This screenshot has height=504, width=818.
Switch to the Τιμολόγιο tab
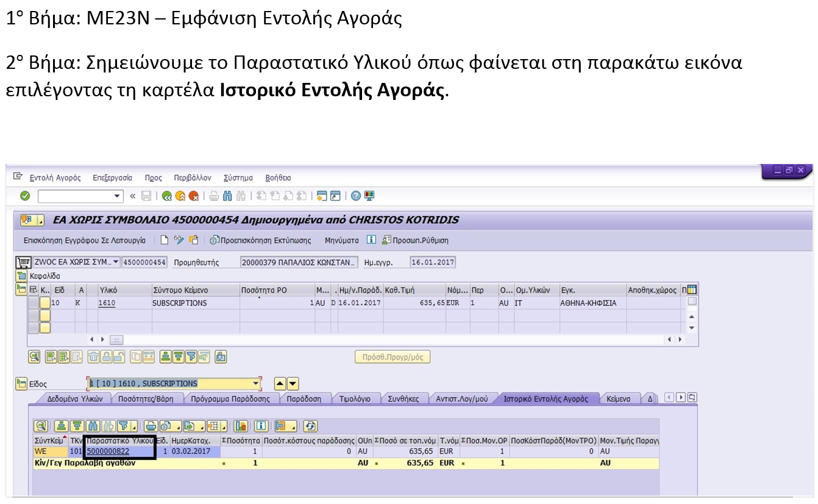(x=355, y=399)
